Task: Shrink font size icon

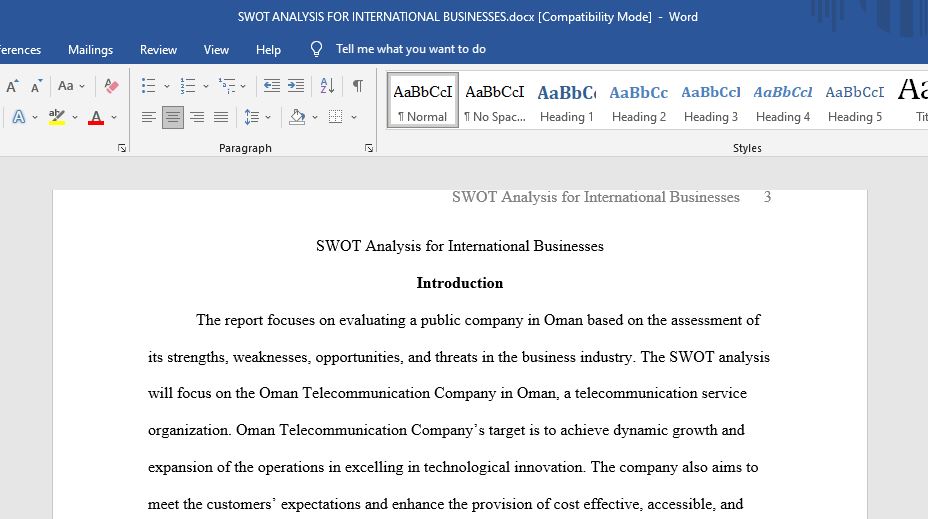Action: coord(36,86)
